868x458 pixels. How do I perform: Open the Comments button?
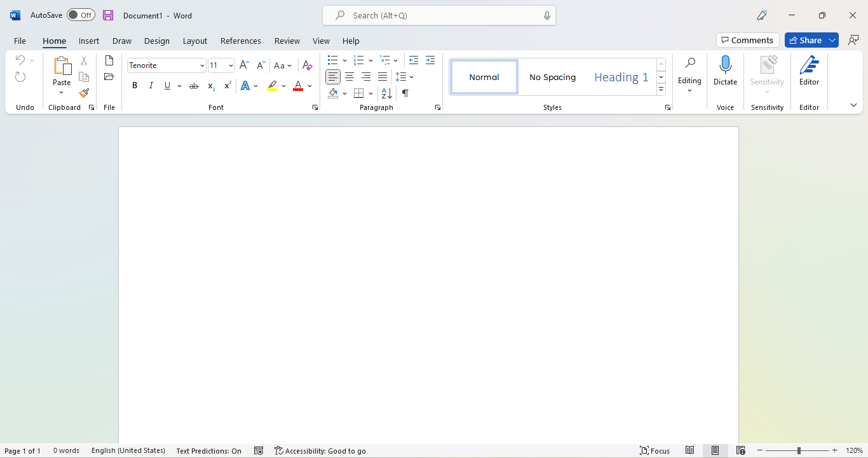[747, 40]
